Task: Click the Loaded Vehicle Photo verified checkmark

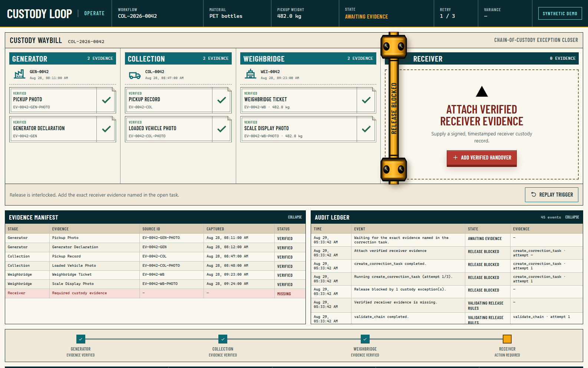Action: 222,129
